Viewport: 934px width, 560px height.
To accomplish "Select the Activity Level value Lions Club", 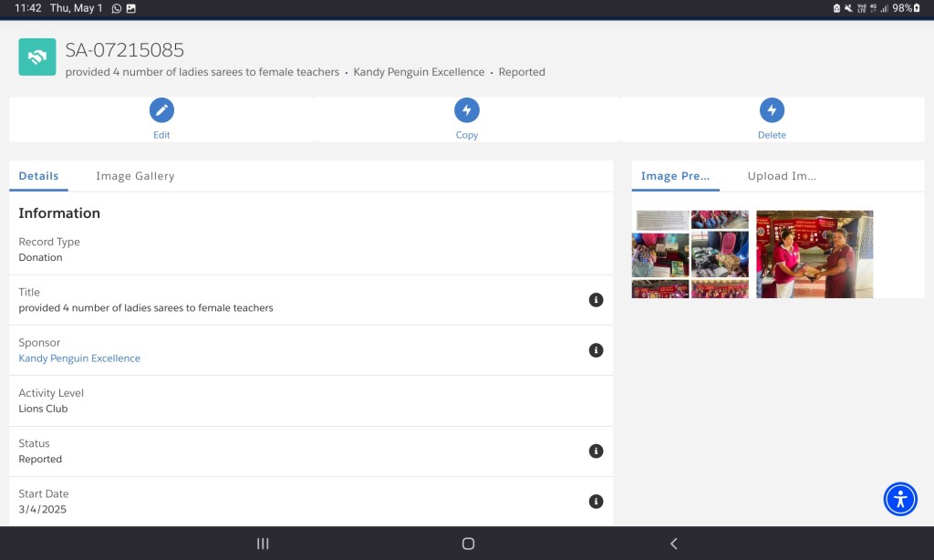I will (x=43, y=409).
